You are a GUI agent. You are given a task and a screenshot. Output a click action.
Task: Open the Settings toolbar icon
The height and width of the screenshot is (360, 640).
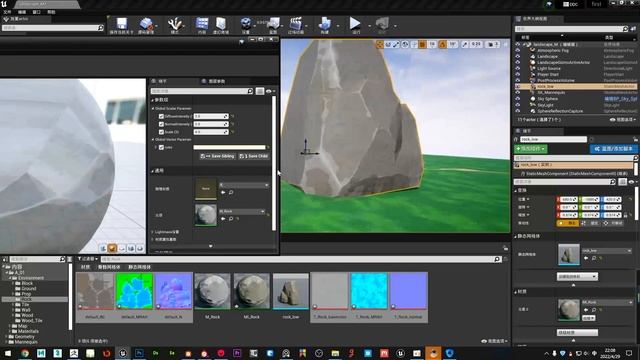(246, 24)
